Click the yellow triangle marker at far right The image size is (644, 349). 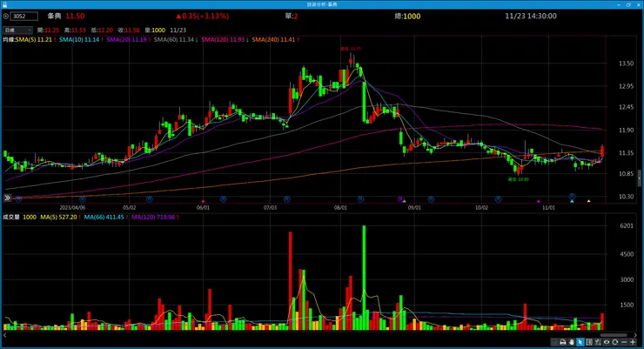pos(589,201)
